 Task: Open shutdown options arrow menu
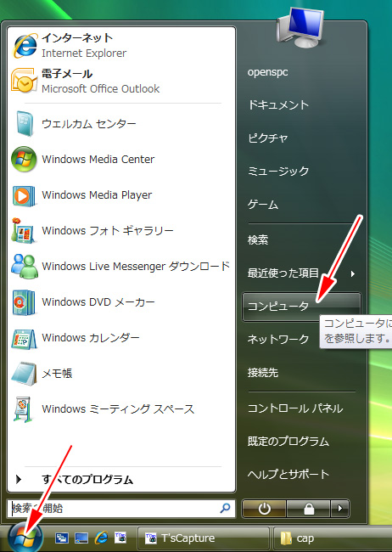point(340,509)
